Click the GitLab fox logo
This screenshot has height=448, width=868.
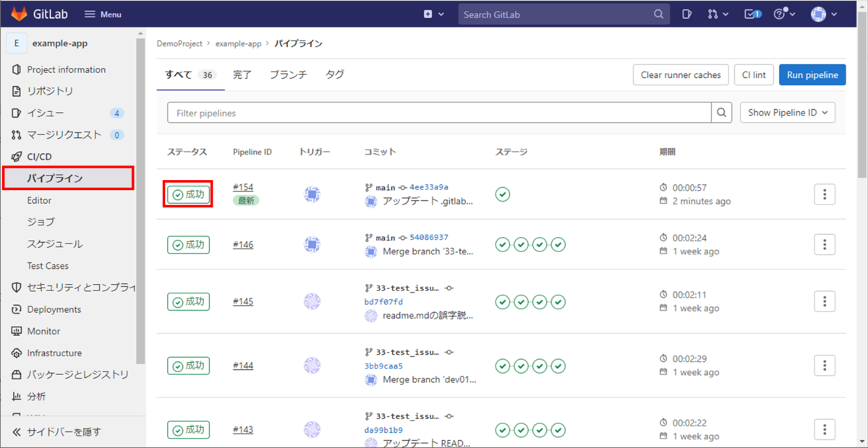19,14
